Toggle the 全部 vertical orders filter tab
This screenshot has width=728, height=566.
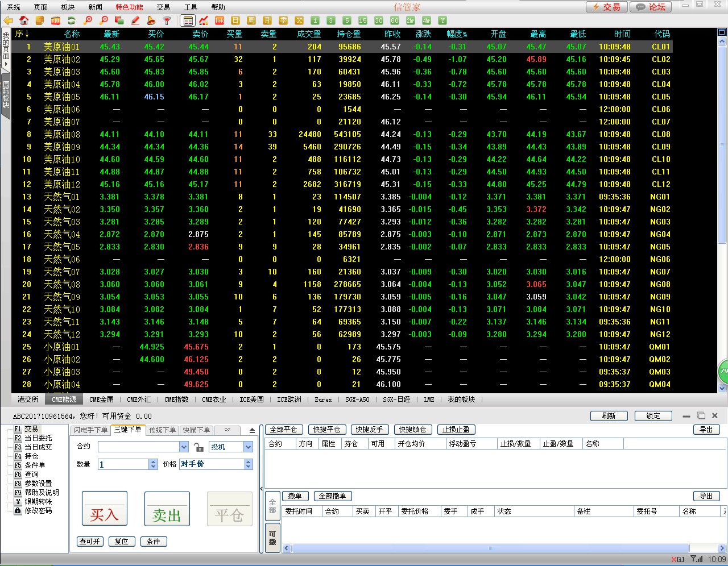[x=272, y=506]
